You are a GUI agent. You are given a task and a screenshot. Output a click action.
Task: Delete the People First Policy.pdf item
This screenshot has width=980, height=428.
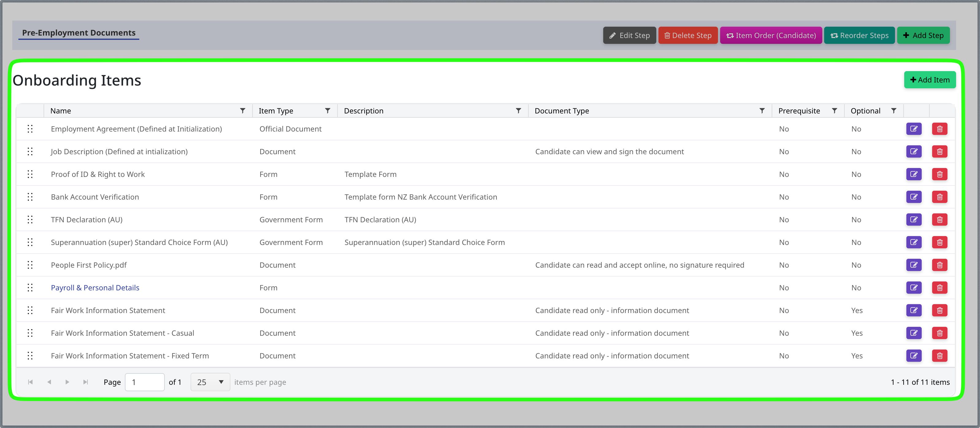pyautogui.click(x=940, y=265)
